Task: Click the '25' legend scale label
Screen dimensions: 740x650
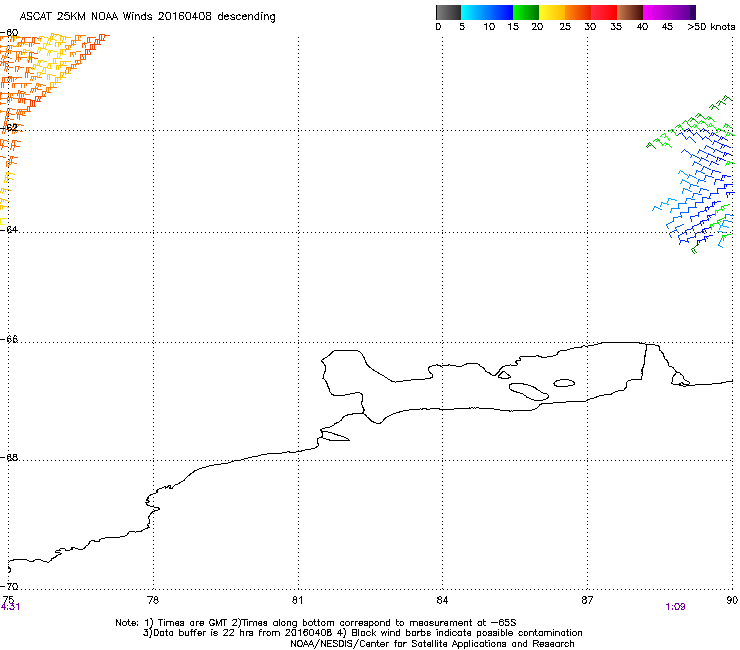Action: coord(565,27)
